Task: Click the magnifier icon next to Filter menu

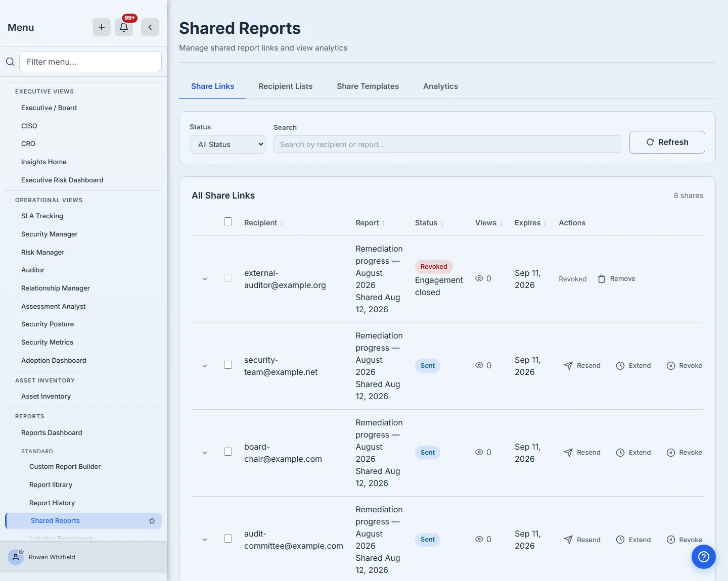Action: click(10, 62)
